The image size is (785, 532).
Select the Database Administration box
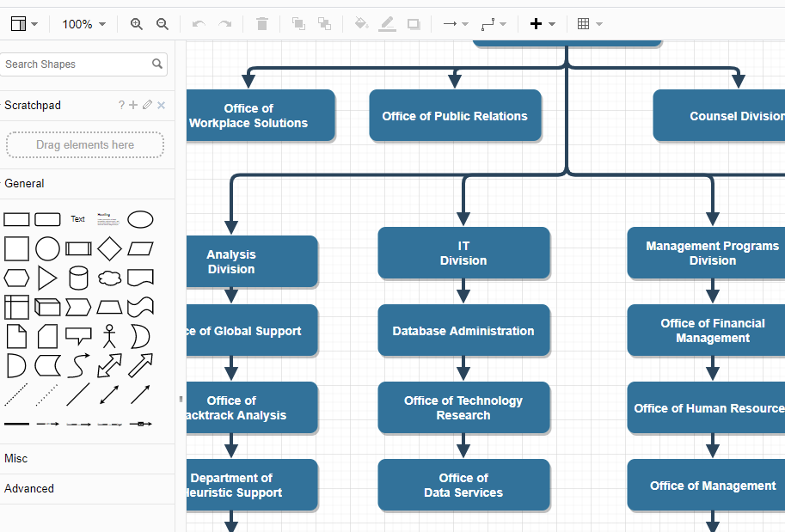click(463, 331)
